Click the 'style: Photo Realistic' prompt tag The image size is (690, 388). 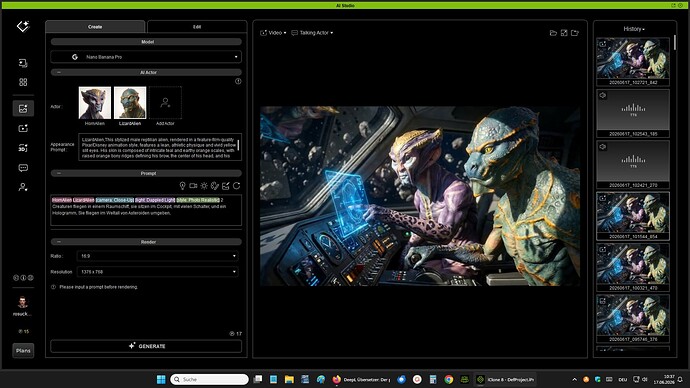click(x=198, y=200)
